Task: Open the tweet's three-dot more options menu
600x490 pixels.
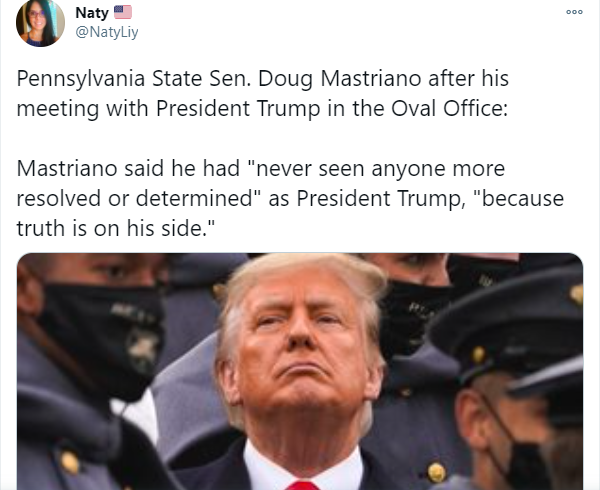Action: click(x=574, y=12)
